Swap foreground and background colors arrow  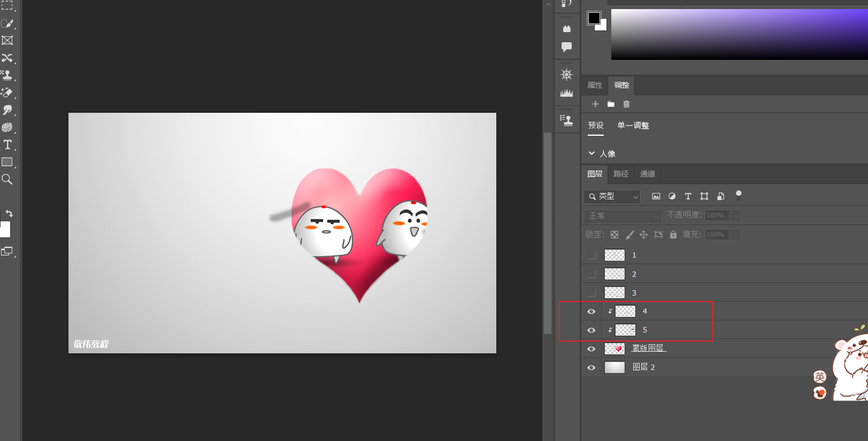[x=9, y=213]
